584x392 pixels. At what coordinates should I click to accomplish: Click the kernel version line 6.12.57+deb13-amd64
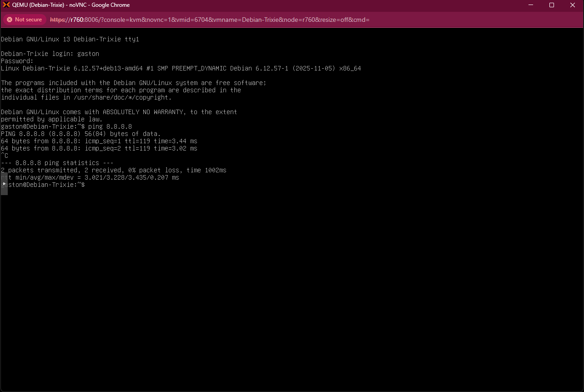(x=181, y=68)
